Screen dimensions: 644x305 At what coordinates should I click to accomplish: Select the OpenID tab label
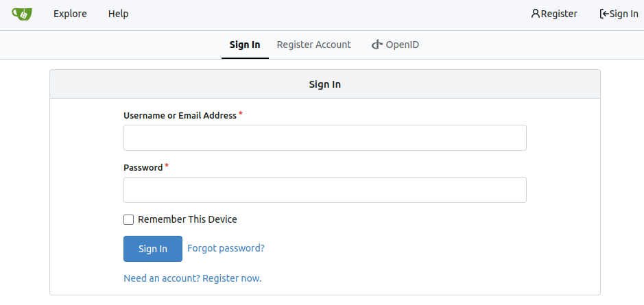coord(402,45)
